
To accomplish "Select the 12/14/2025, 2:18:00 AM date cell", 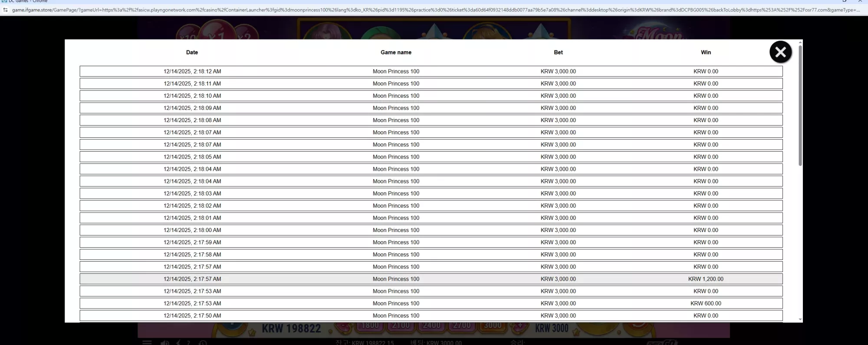I will (192, 230).
